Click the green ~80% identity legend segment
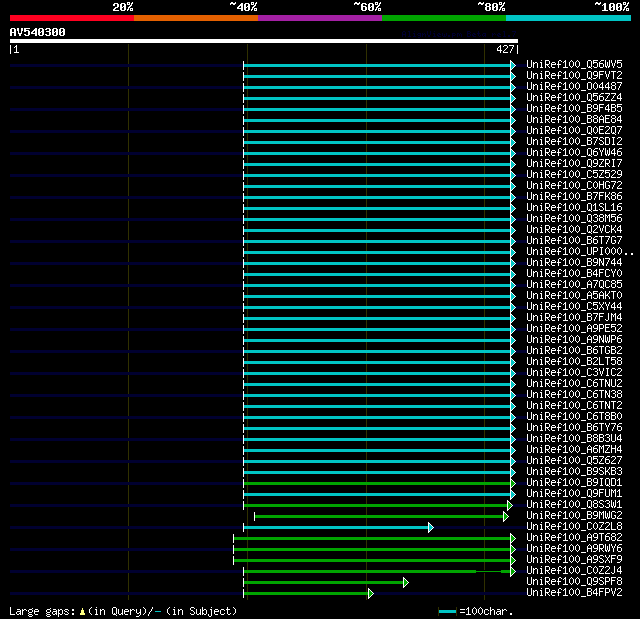The image size is (640, 619). click(x=444, y=18)
